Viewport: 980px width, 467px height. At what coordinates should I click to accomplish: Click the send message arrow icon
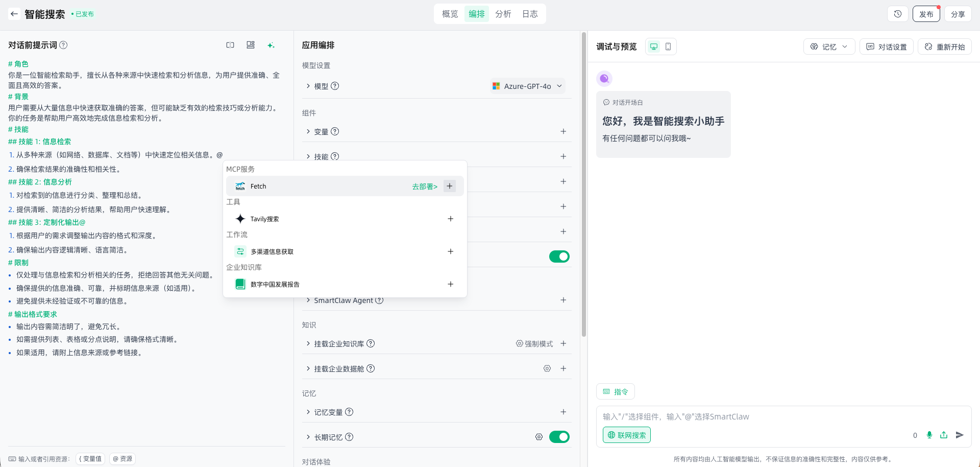[960, 435]
